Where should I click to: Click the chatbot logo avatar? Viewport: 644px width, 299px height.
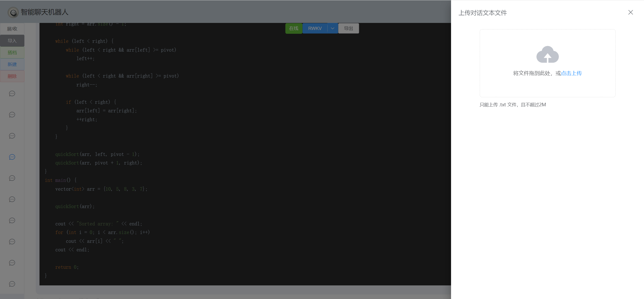pos(13,12)
